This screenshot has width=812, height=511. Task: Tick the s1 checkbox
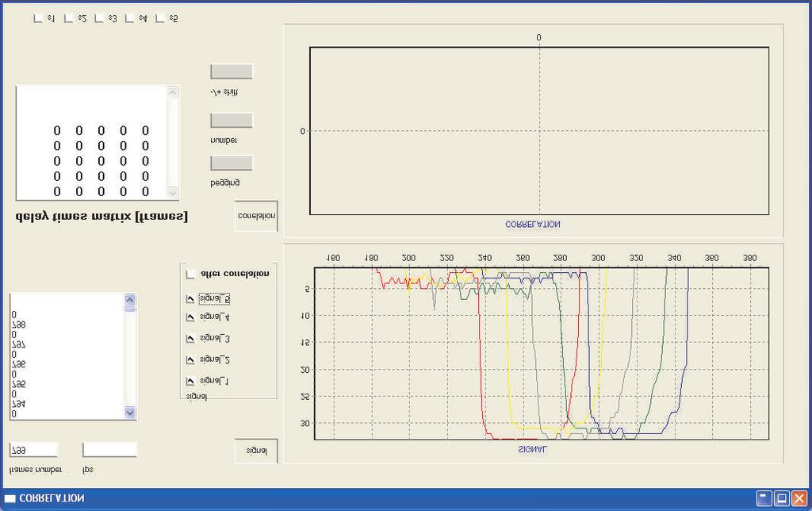(38, 18)
